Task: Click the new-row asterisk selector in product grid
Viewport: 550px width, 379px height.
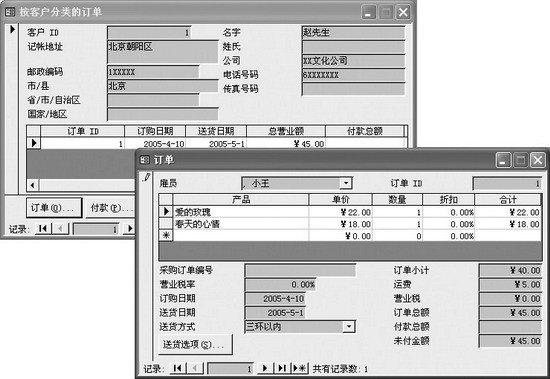Action: pos(166,235)
